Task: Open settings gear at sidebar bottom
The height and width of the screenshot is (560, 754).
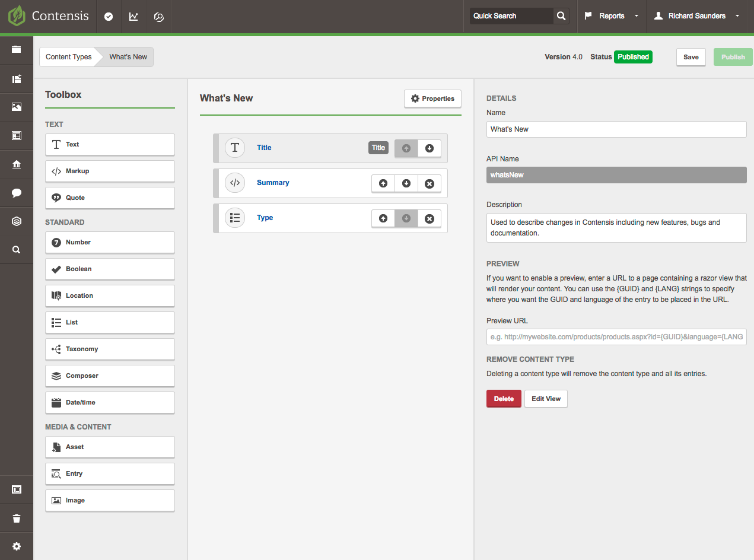Action: [x=17, y=546]
